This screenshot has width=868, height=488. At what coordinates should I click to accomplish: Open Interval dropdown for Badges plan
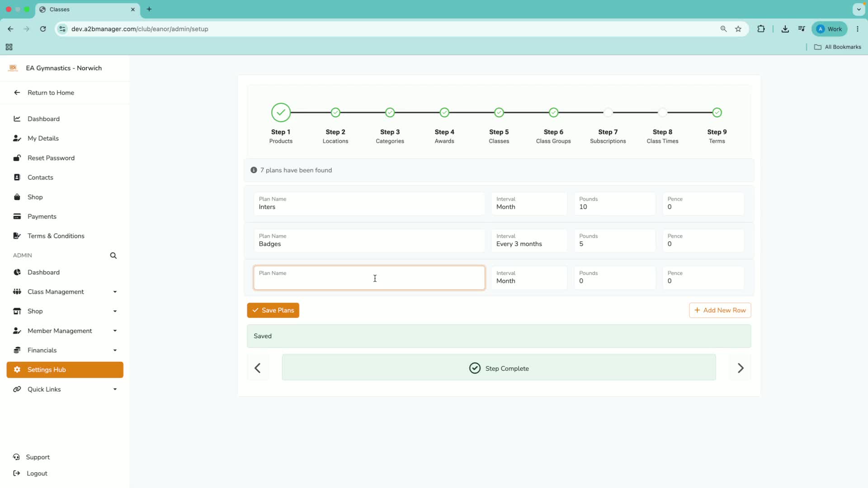coord(529,240)
